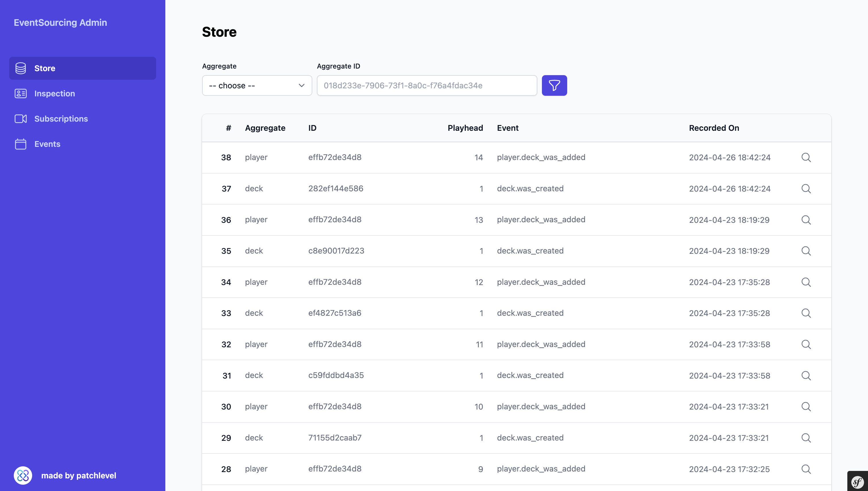Navigate to the Events page
Viewport: 868px width, 491px height.
[82, 144]
